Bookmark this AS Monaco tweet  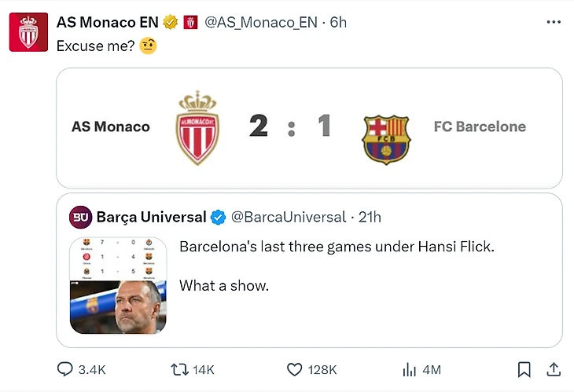[x=524, y=369]
